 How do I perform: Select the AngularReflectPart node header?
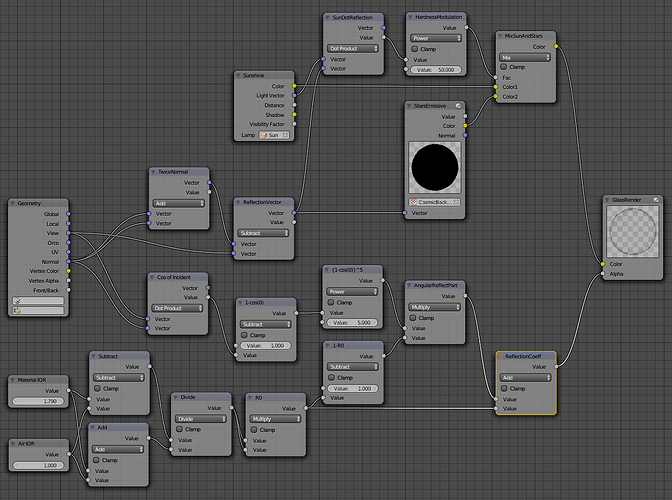(x=435, y=285)
